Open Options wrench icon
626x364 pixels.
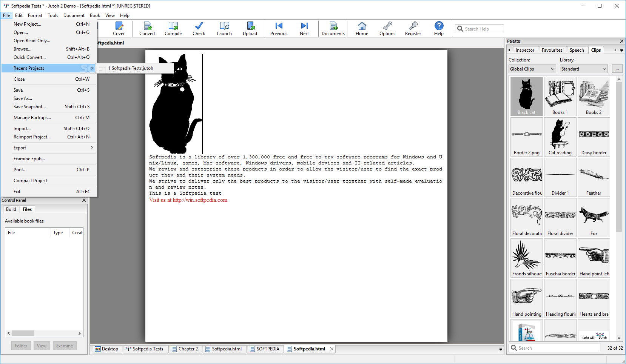(x=387, y=29)
